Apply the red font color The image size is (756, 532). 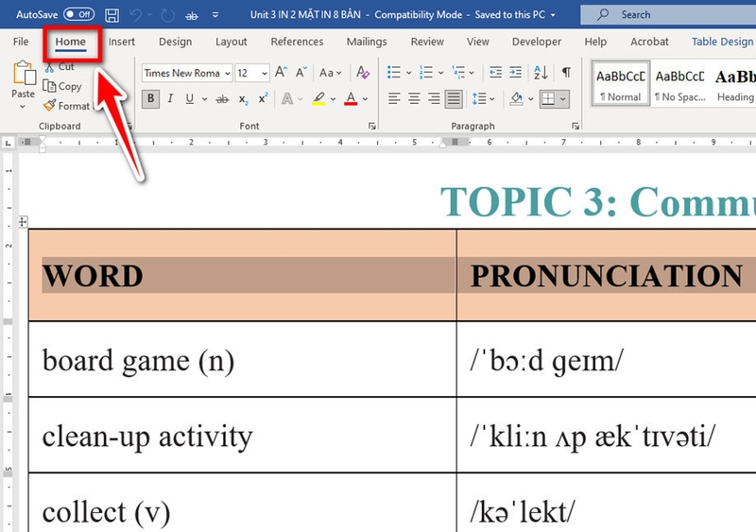(351, 99)
